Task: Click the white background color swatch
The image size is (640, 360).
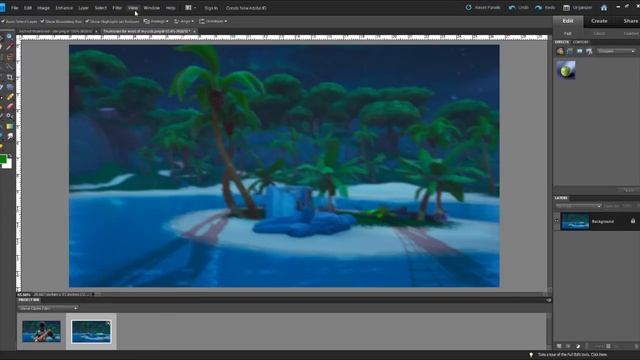Action: (x=8, y=164)
